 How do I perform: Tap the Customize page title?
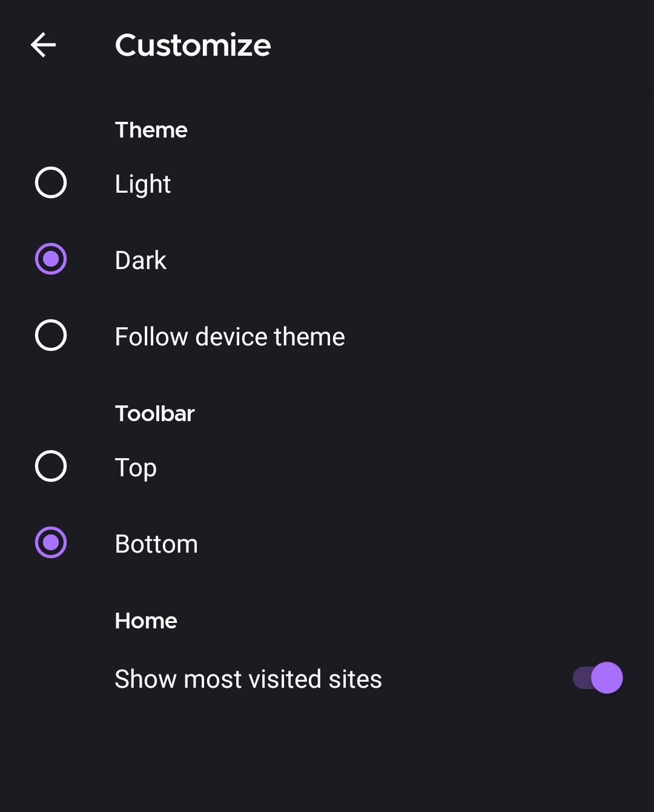pyautogui.click(x=193, y=45)
